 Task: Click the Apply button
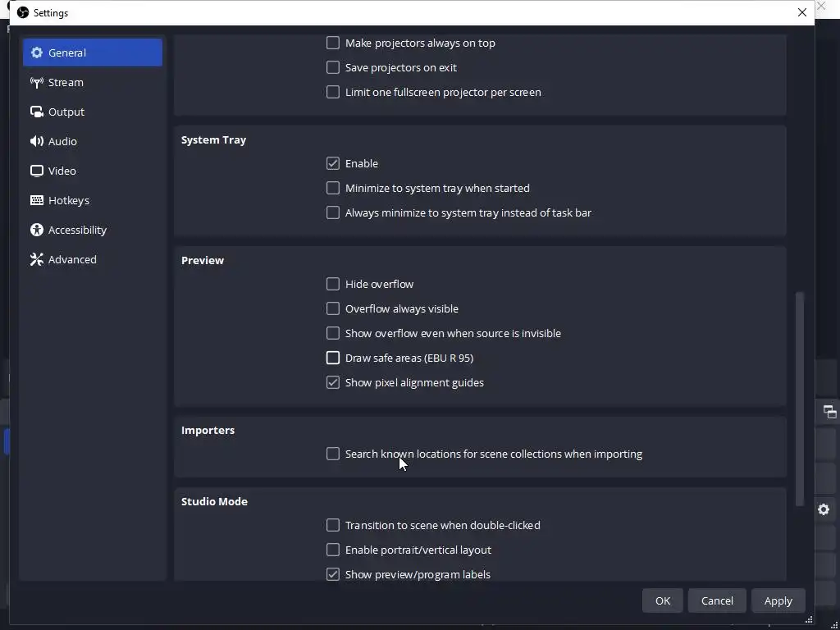click(778, 600)
